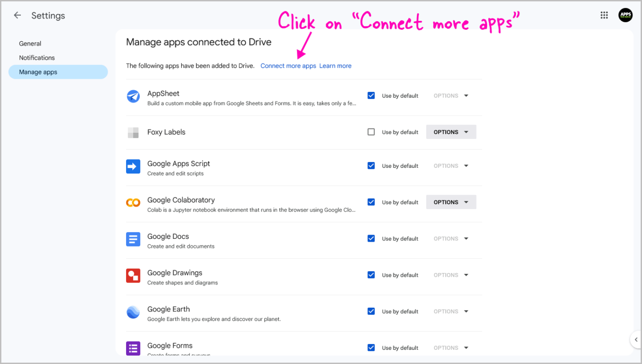
Task: Open the Google apps grid
Action: click(604, 15)
